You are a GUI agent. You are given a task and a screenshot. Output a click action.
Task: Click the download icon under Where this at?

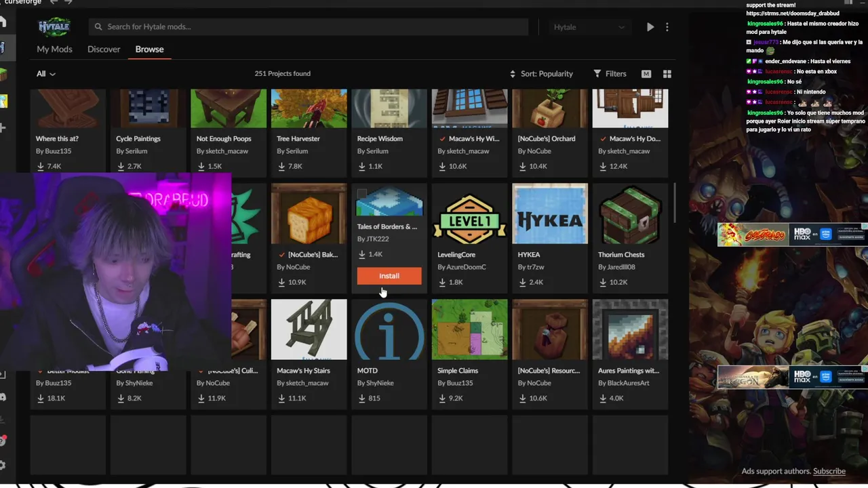40,166
